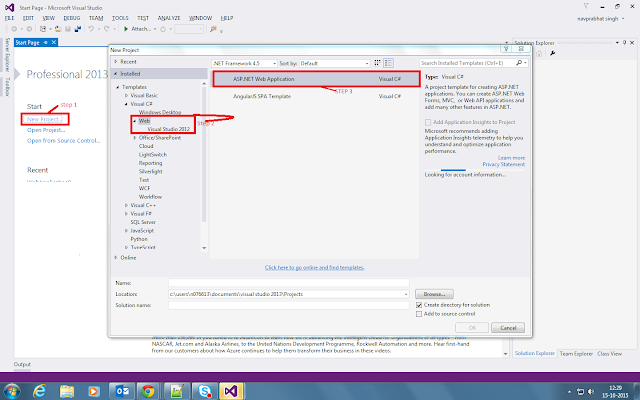
Task: Open the FILE menu
Action: 9,18
